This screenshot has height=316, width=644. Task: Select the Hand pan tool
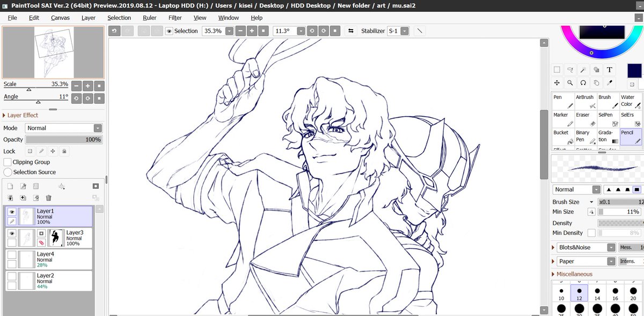[596, 83]
